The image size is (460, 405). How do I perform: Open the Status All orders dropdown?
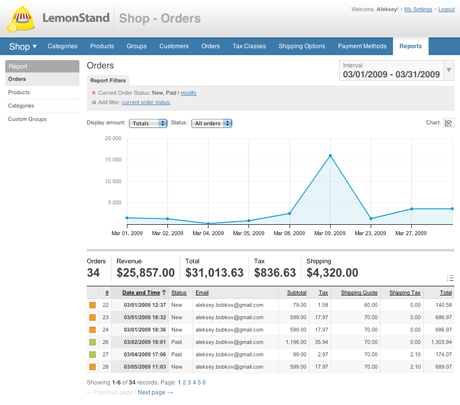point(212,123)
